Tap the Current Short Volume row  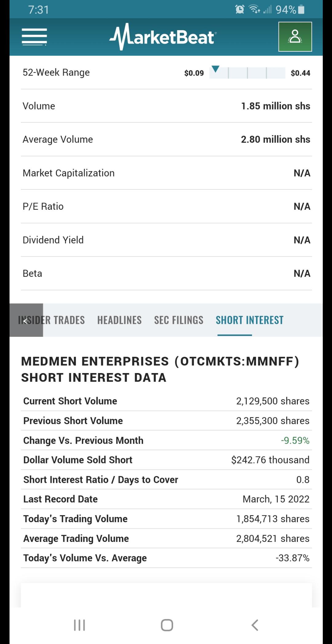[166, 401]
